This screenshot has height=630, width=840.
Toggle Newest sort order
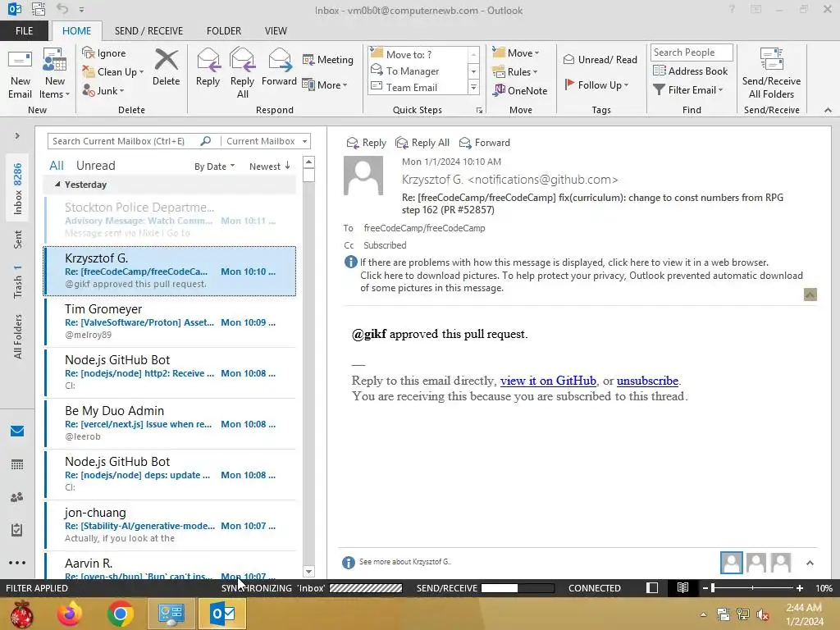pos(269,167)
